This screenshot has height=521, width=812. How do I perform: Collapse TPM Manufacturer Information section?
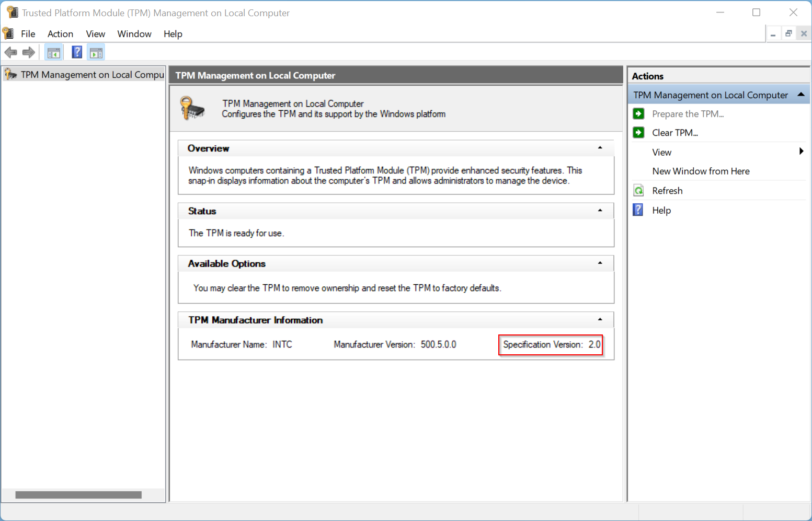(x=600, y=319)
